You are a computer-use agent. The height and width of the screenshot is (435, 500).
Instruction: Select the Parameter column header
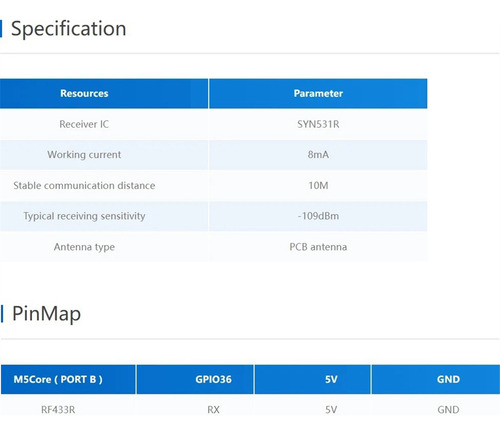click(318, 93)
